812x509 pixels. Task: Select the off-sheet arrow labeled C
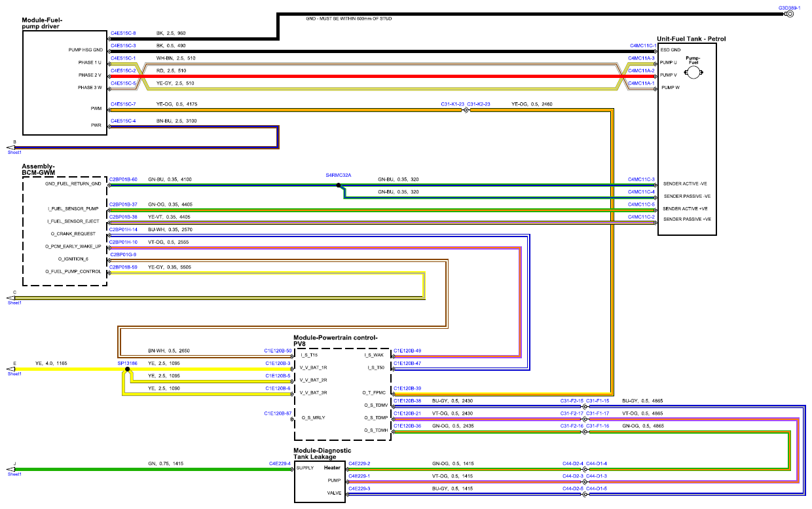[x=11, y=298]
